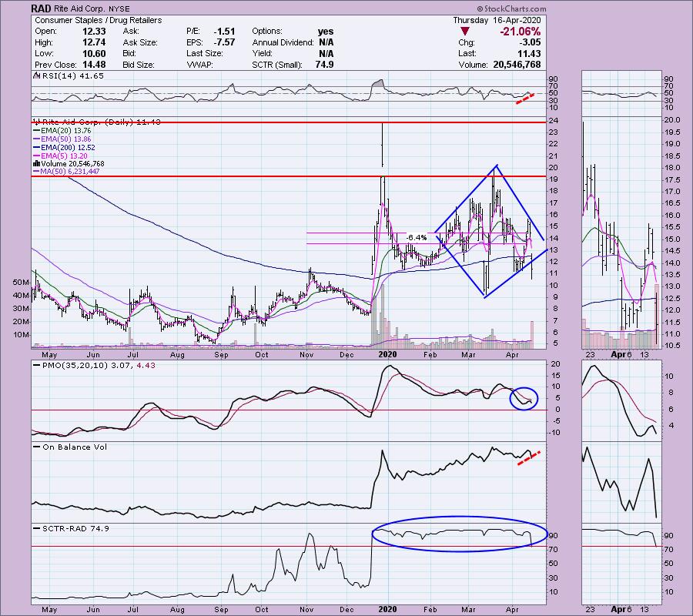Click the Annual Dividend label
Screen dimensions: 693x616
[x=283, y=42]
